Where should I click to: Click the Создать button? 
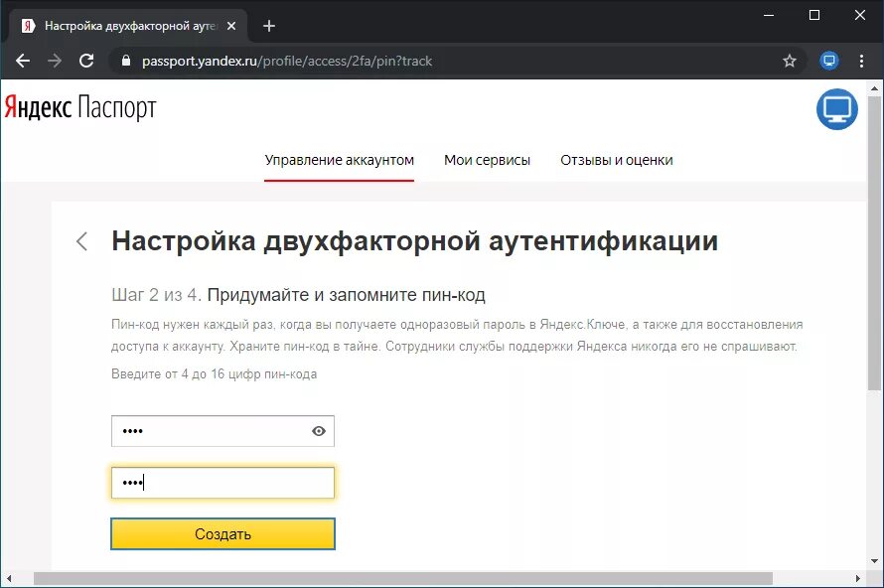[222, 534]
